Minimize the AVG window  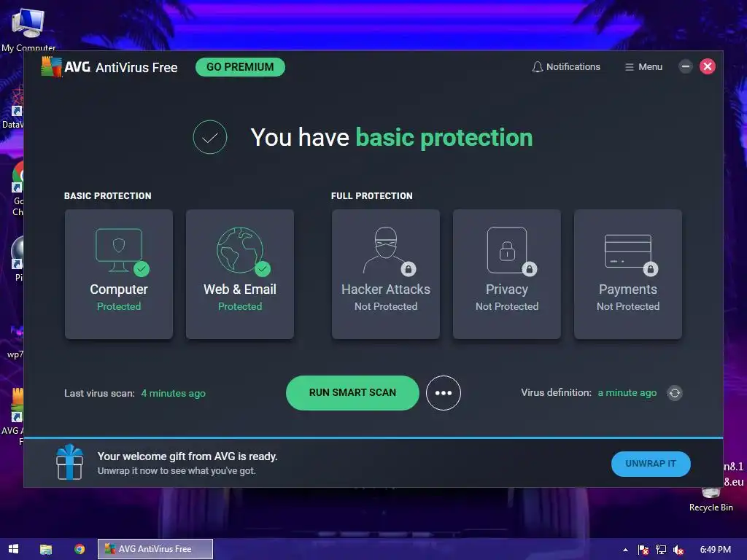tap(685, 66)
